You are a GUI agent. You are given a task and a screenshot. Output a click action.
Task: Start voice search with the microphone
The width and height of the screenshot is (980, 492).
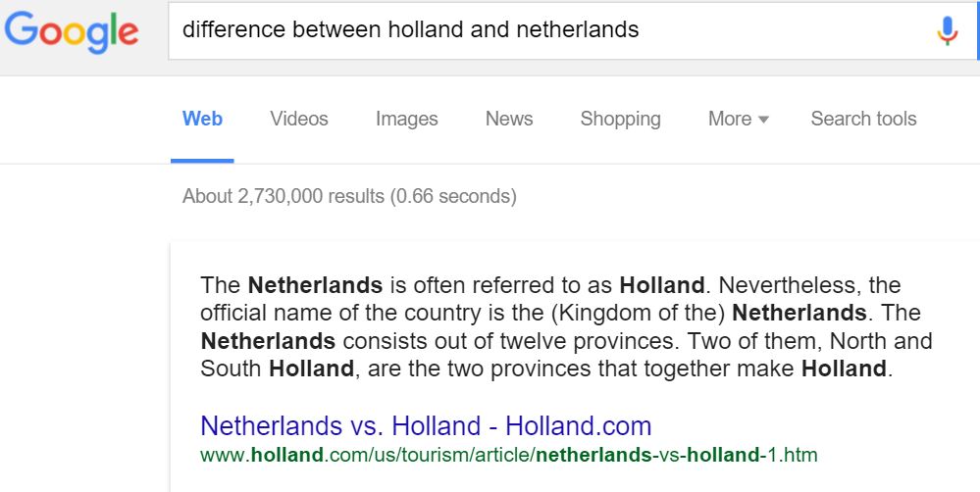pos(947,31)
